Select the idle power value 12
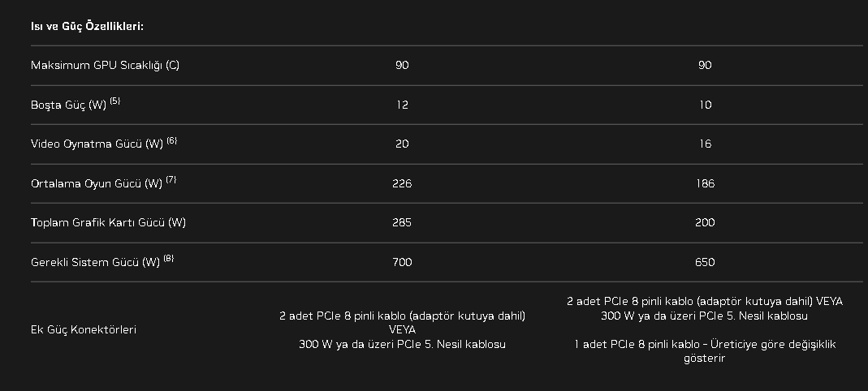 (x=402, y=105)
